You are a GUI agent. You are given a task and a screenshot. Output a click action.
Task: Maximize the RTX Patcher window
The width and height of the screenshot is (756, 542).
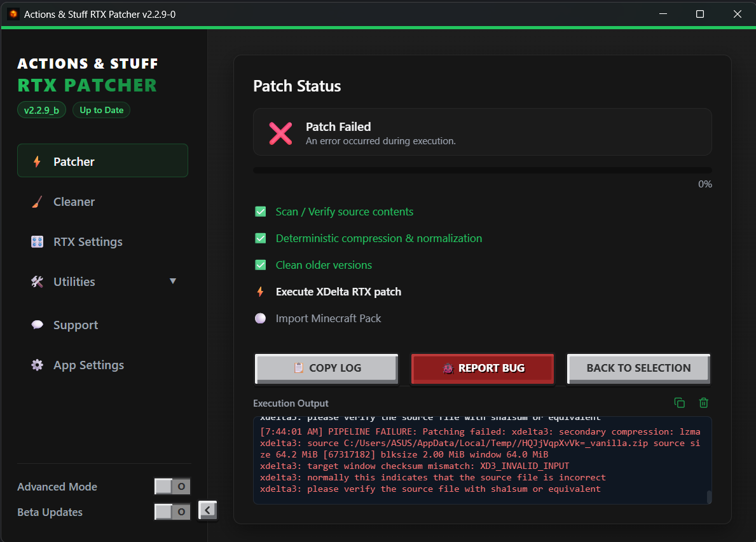pyautogui.click(x=700, y=14)
